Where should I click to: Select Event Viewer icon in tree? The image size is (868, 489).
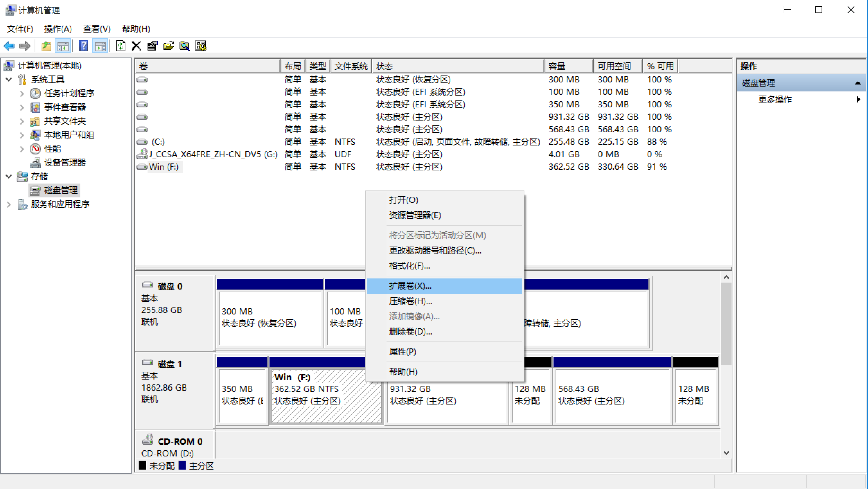pyautogui.click(x=35, y=107)
